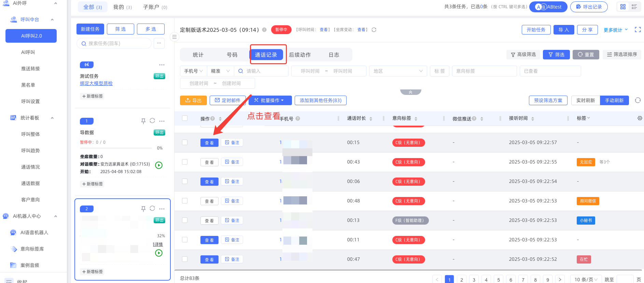Open 批量操作 dropdown menu
Screen dimensions: 644x283
pyautogui.click(x=270, y=100)
